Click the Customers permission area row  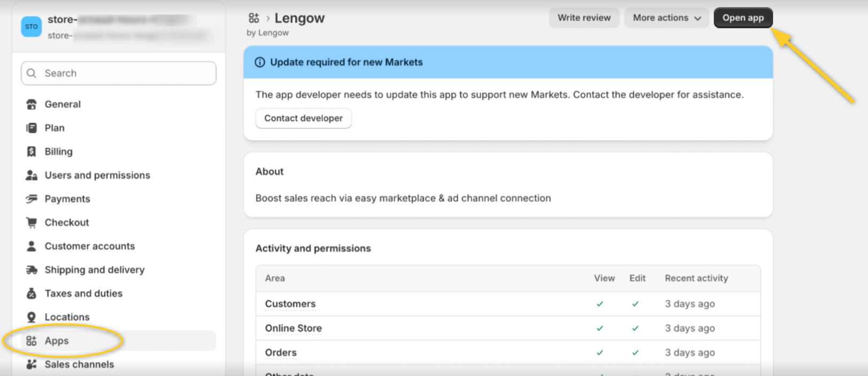click(290, 304)
